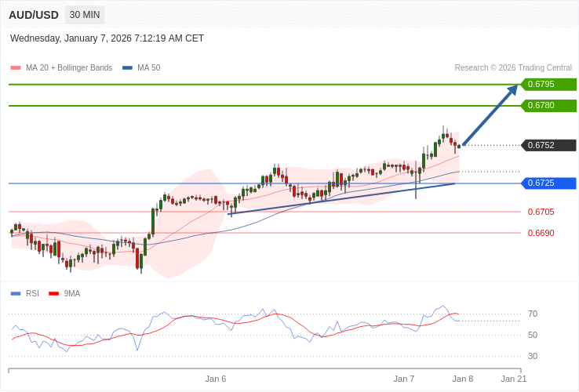
Task: Click the 0.6752 current price tag
Action: (548, 145)
